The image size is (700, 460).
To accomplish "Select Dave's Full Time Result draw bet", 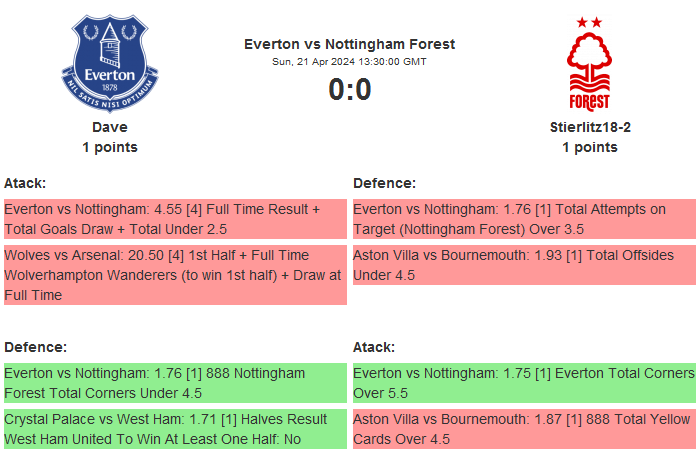I will tap(174, 219).
